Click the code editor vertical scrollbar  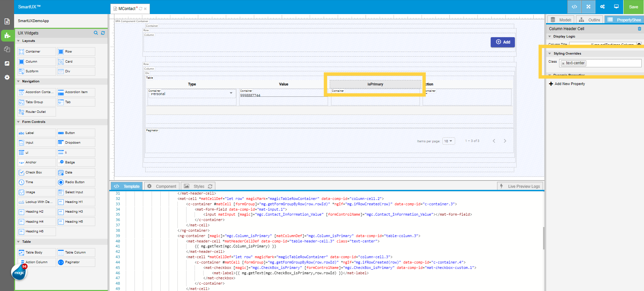[x=543, y=238]
